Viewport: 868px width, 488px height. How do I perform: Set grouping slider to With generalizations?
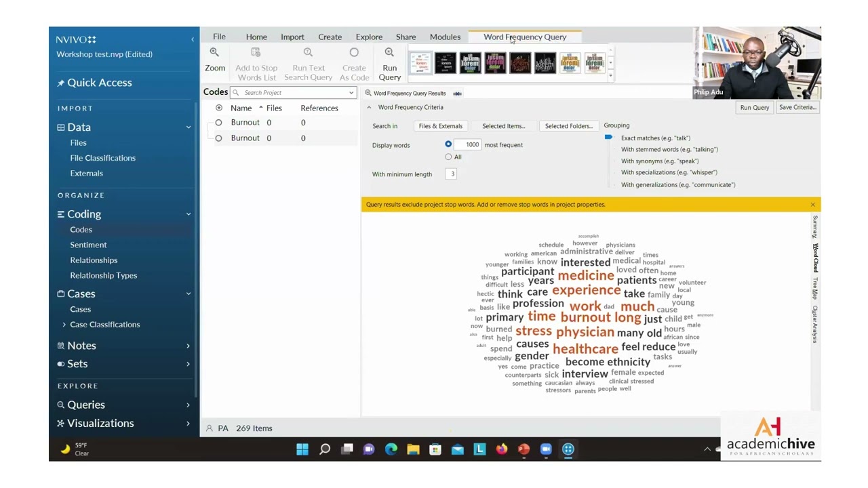[x=677, y=185]
